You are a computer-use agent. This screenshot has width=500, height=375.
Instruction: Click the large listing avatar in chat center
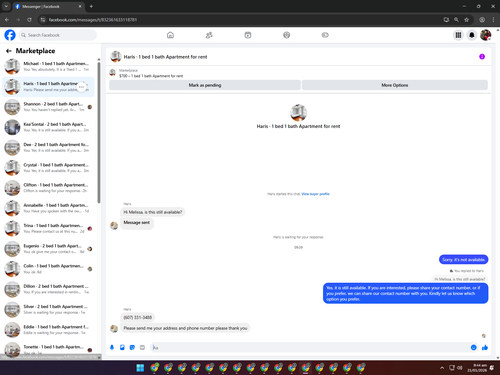tap(298, 112)
